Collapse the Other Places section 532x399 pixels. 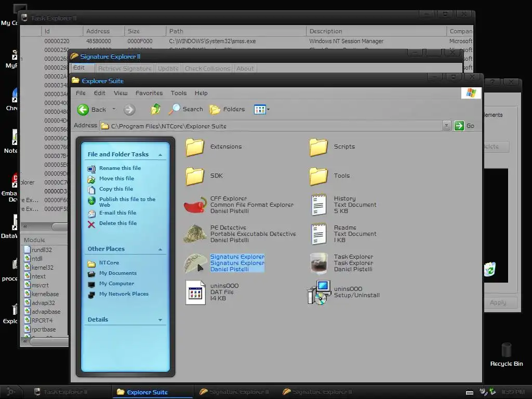160,249
